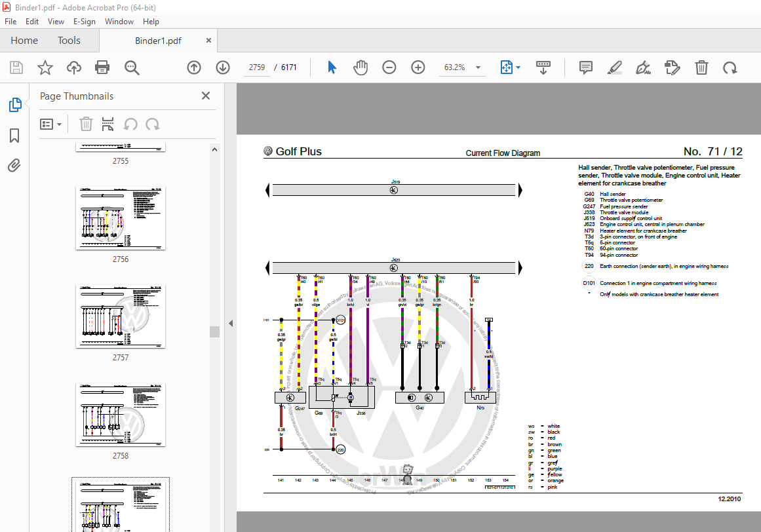Screen dimensions: 761x532
Task: Add file to starred with star icon
Action: point(45,67)
